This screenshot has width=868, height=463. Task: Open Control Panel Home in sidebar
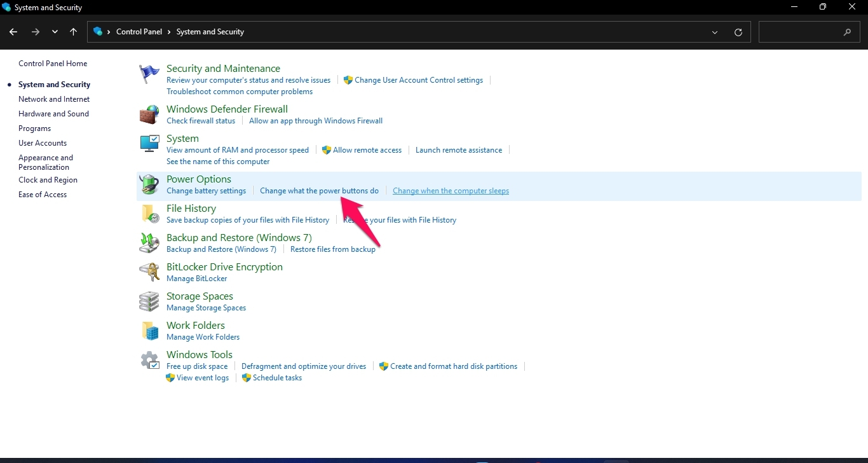click(53, 64)
